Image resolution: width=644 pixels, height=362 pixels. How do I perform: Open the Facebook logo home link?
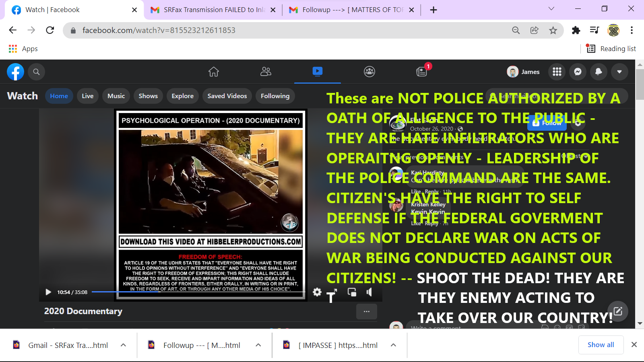[15, 72]
